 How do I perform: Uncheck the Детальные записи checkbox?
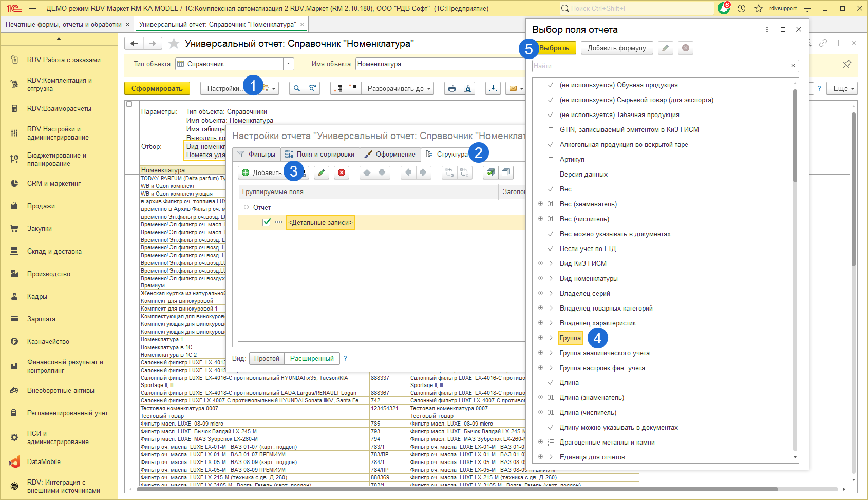(267, 222)
